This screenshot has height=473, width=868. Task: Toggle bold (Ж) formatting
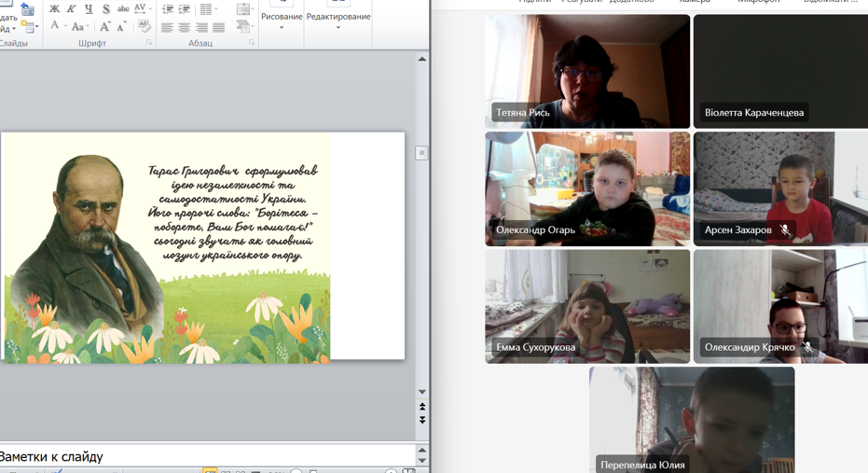[x=54, y=9]
